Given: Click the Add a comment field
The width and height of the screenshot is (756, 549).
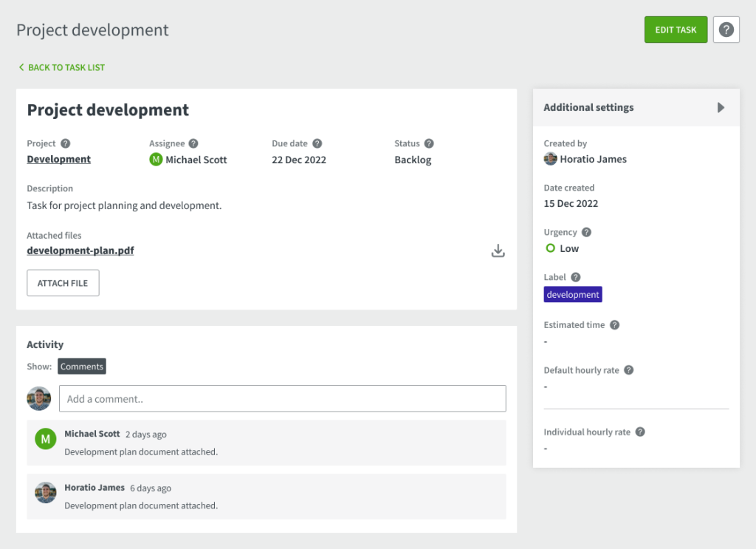Looking at the screenshot, I should 283,398.
